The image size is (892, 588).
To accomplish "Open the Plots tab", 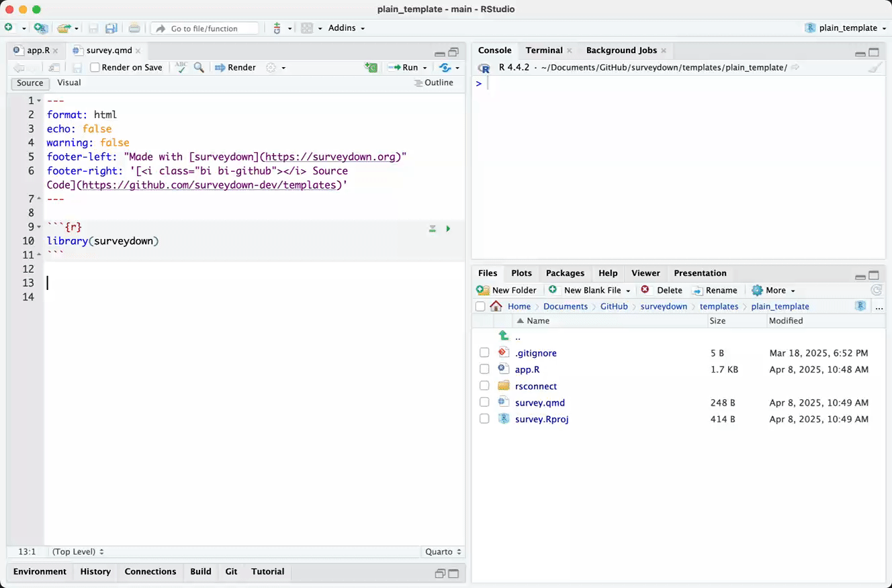I will (521, 273).
